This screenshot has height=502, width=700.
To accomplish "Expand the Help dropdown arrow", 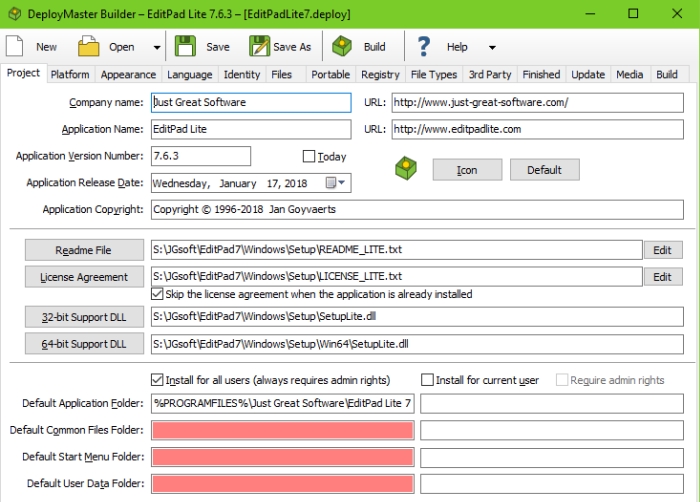I will (492, 47).
